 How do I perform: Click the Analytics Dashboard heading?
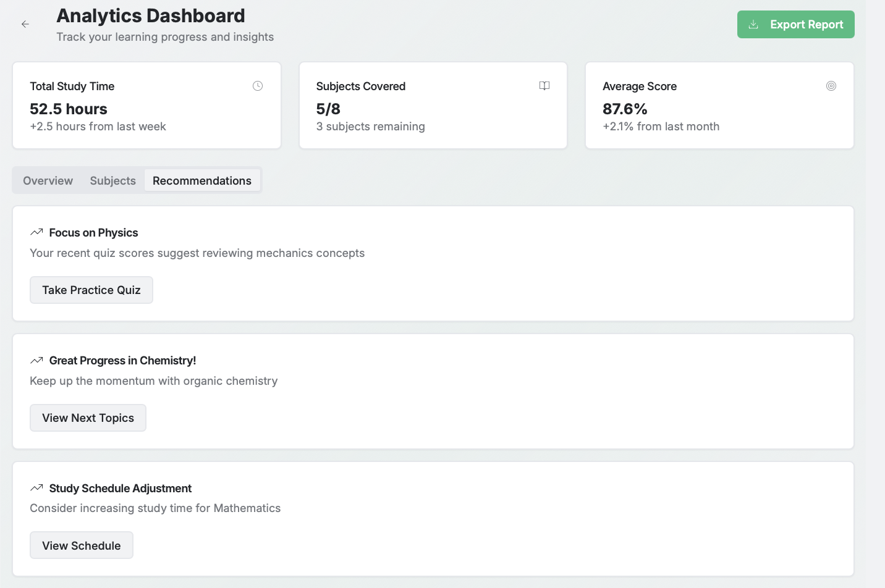coord(150,15)
